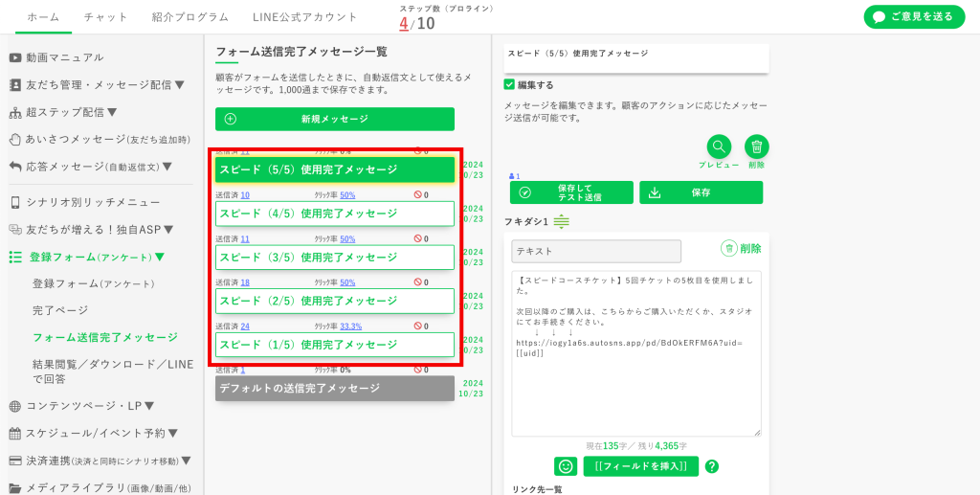Open 登録フォーム(アンケート) submenu item
Screen dimensions: 980x495
pyautogui.click(x=94, y=283)
